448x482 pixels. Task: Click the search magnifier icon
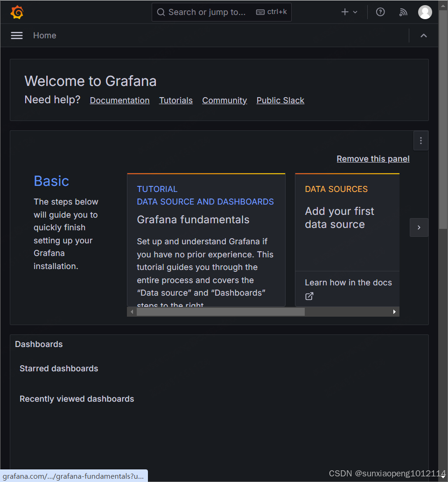tap(161, 12)
